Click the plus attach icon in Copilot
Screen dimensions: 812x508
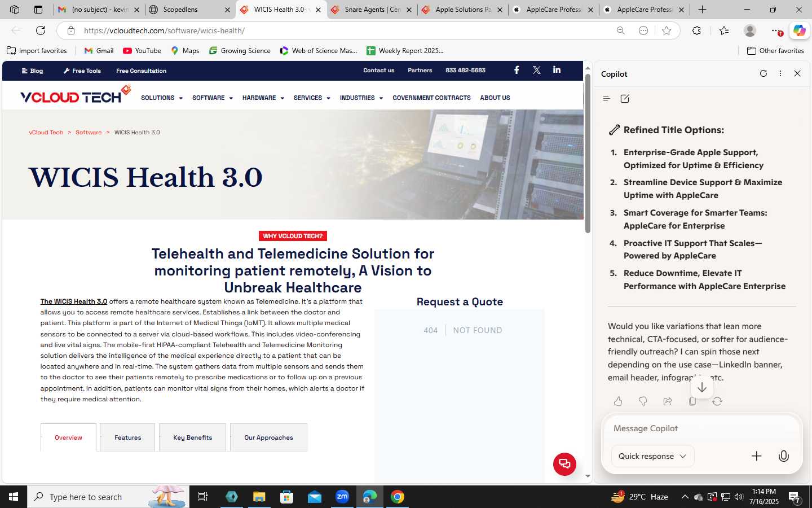pyautogui.click(x=757, y=456)
